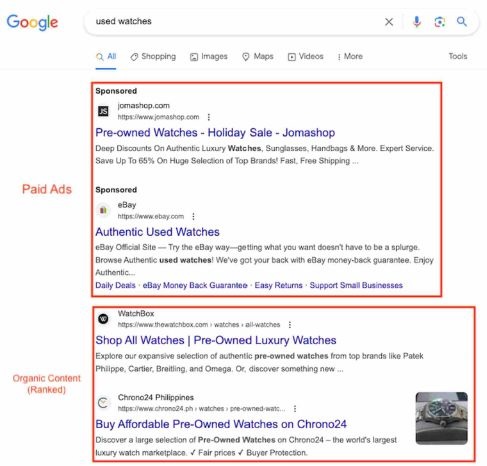Click the https://www.jomashop.com URL text
Screen dimensions: 487x466
158,117
